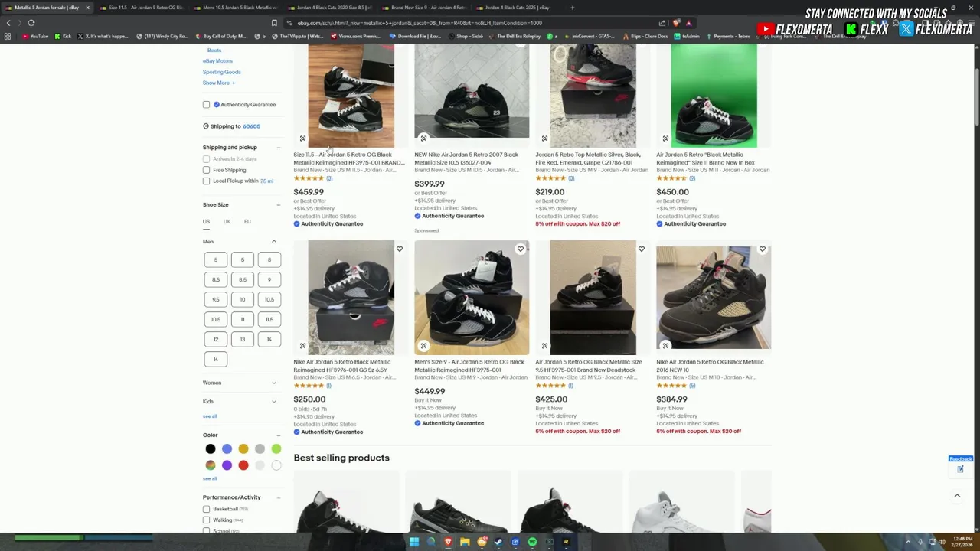Switch to Brand New Size 9 browser tab

426,8
